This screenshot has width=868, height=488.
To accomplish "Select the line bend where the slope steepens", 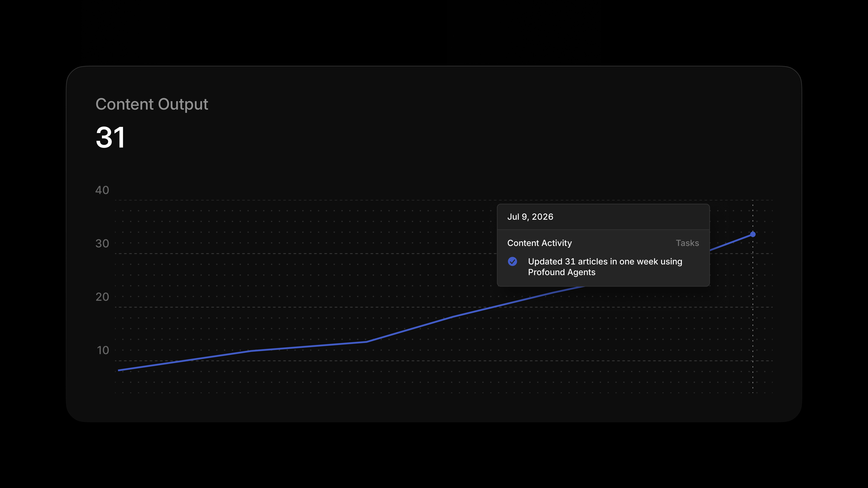I will (x=367, y=342).
